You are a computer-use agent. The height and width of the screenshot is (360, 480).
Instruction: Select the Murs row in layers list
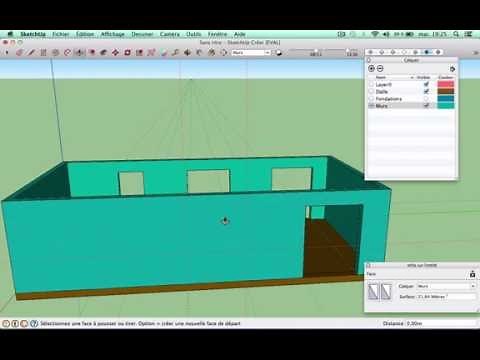coord(411,106)
